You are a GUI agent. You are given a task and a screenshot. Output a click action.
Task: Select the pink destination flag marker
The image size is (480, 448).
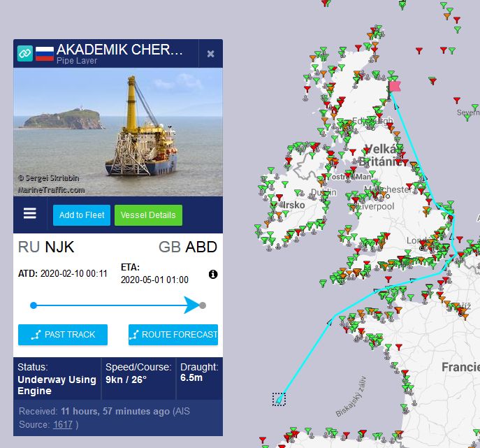coord(395,87)
